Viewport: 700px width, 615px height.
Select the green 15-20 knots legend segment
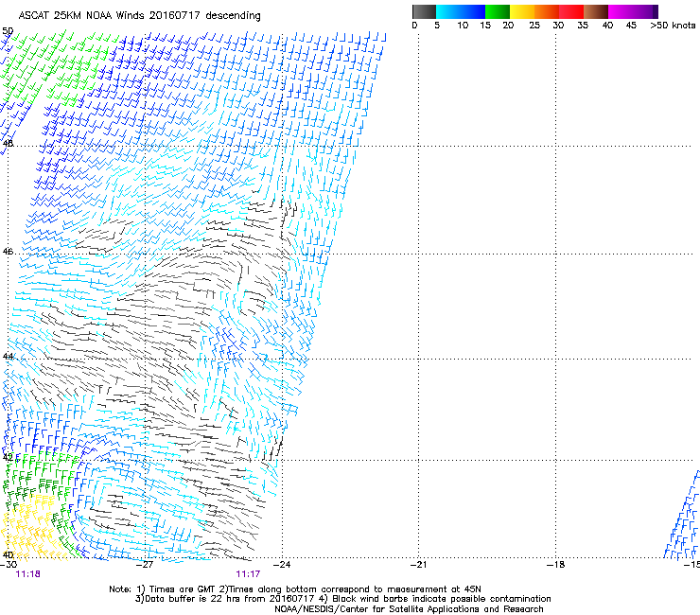coord(498,11)
